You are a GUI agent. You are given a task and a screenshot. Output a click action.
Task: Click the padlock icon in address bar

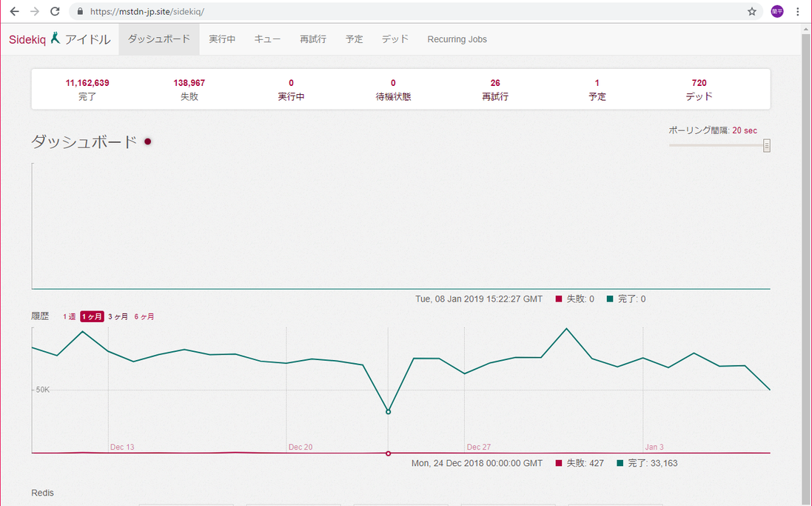(x=80, y=11)
